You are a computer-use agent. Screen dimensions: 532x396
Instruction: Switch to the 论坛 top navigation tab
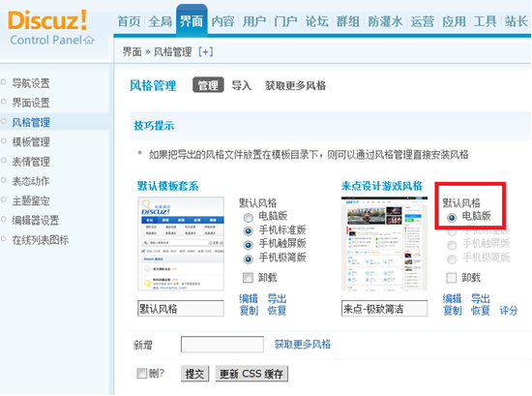[x=316, y=21]
